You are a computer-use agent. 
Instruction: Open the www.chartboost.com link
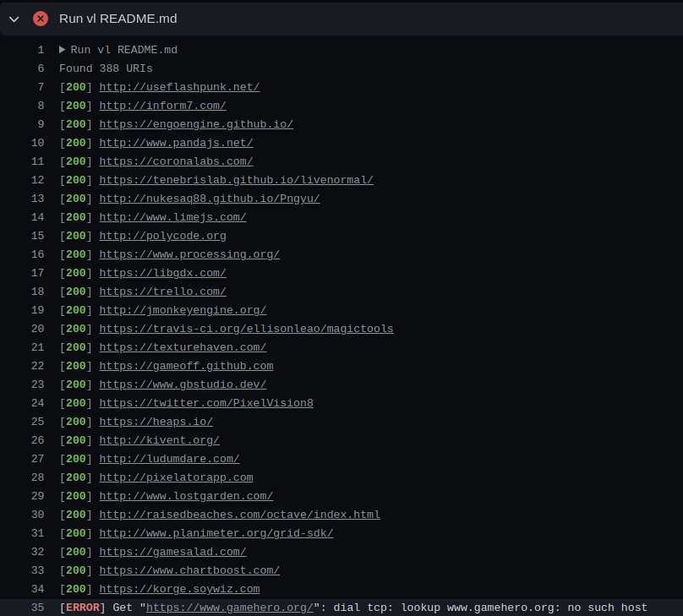tap(189, 570)
